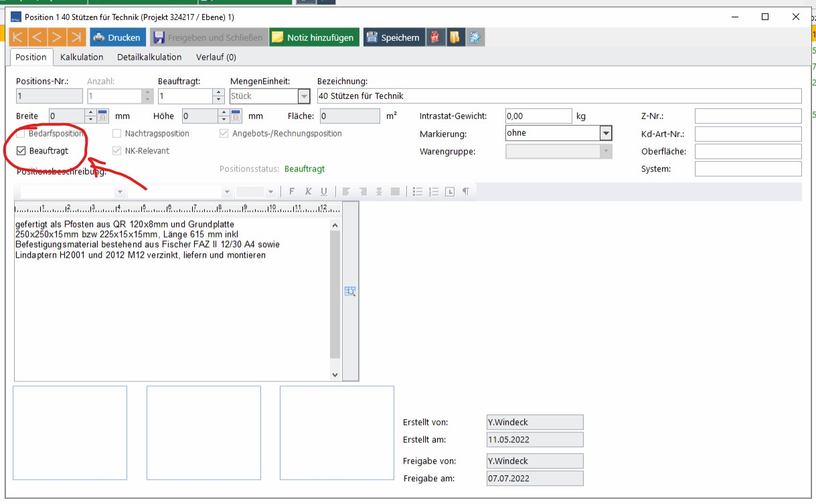The height and width of the screenshot is (504, 816).
Task: Click the Notiz hinzufügen button
Action: tap(314, 37)
